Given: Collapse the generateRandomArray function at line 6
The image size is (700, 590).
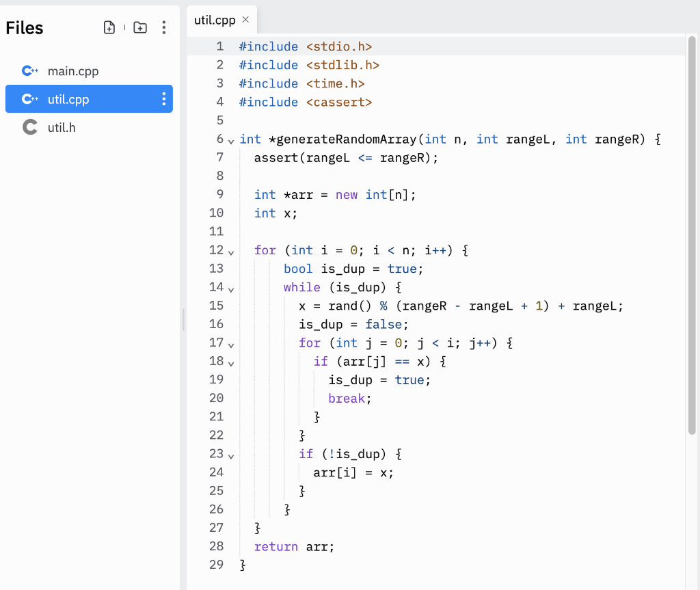Looking at the screenshot, I should [230, 139].
